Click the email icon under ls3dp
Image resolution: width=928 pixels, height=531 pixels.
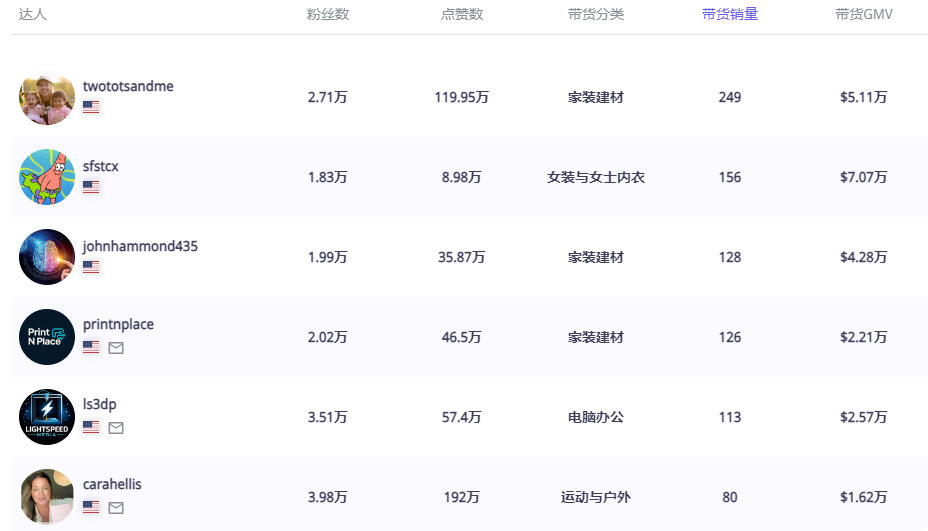click(116, 428)
